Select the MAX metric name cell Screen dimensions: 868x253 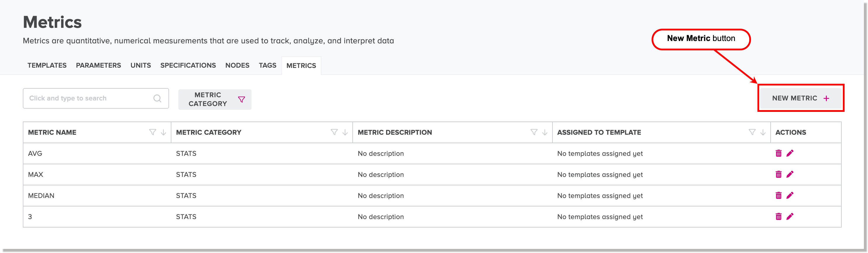point(97,175)
